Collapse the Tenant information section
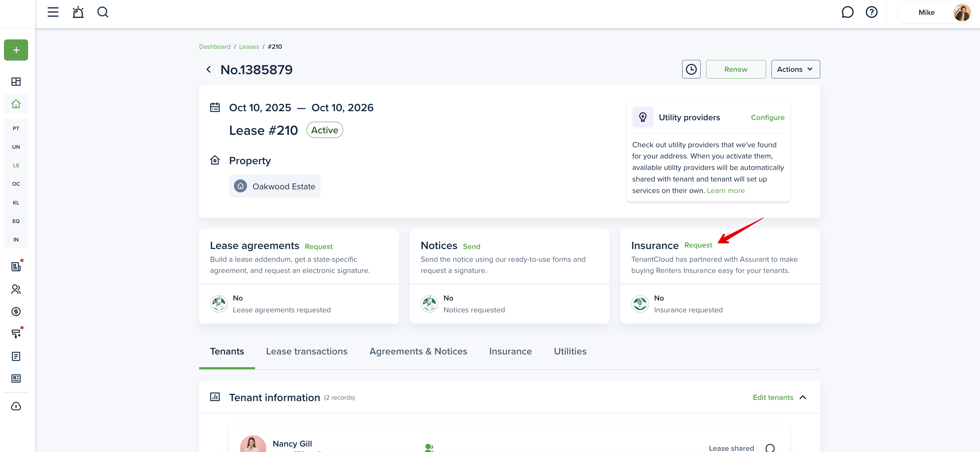980x452 pixels. pyautogui.click(x=803, y=397)
